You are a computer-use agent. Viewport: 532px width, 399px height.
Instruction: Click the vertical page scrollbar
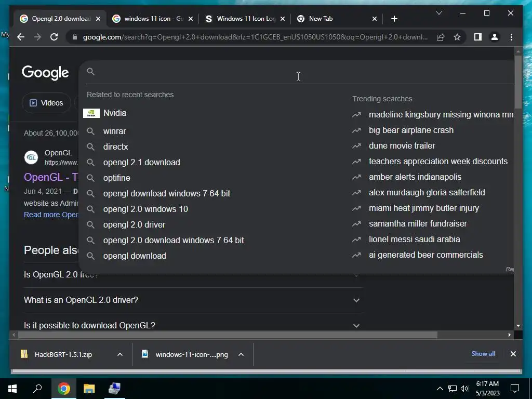(x=518, y=82)
